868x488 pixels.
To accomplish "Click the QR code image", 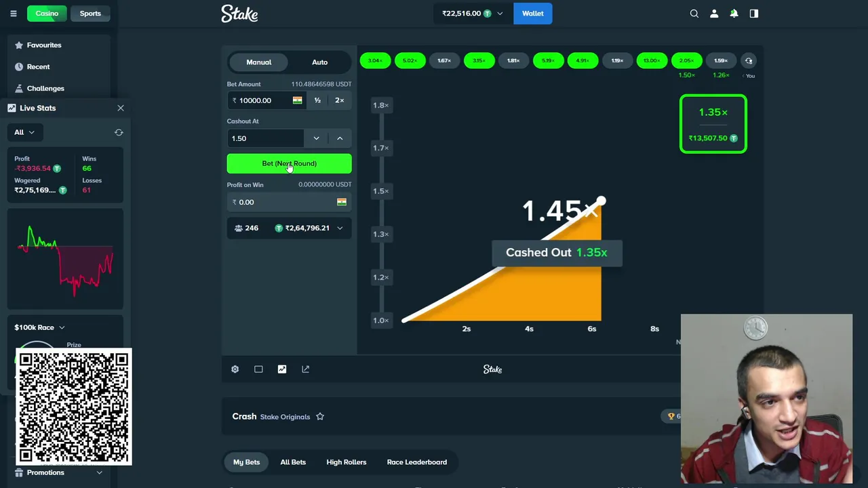I will (73, 407).
